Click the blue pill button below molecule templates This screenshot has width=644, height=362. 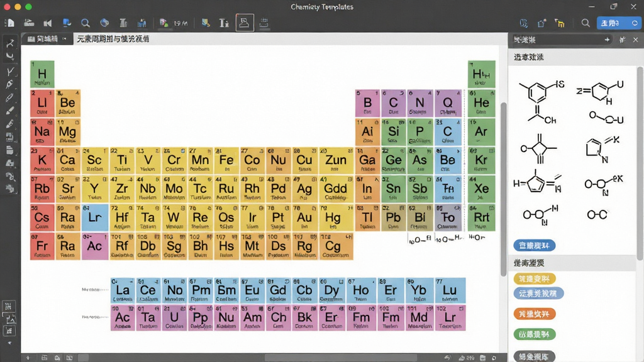(535, 246)
